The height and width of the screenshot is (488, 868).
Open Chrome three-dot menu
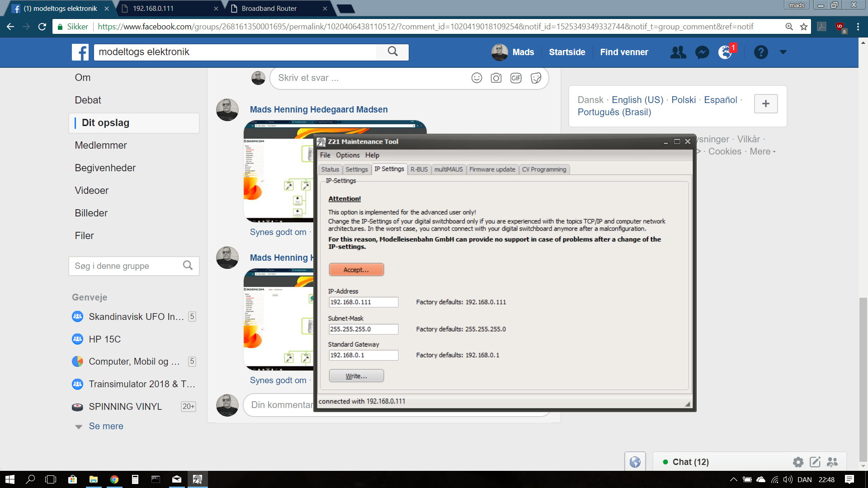tap(858, 27)
